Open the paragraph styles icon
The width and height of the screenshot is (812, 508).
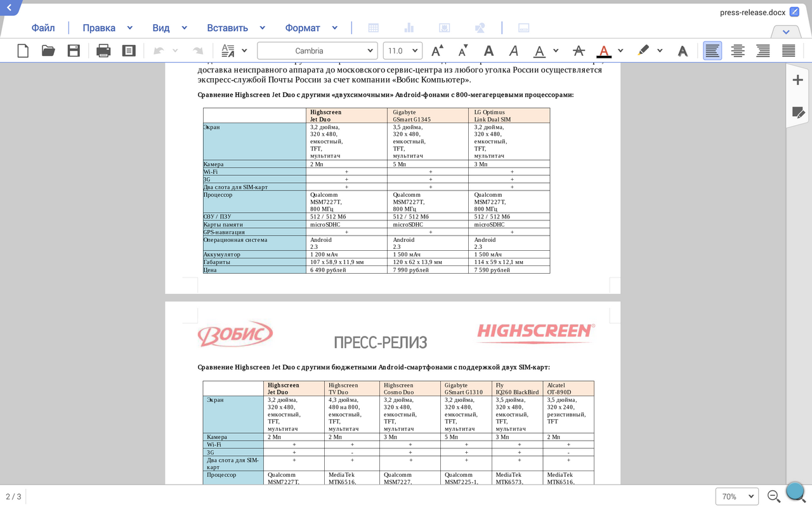pos(228,51)
